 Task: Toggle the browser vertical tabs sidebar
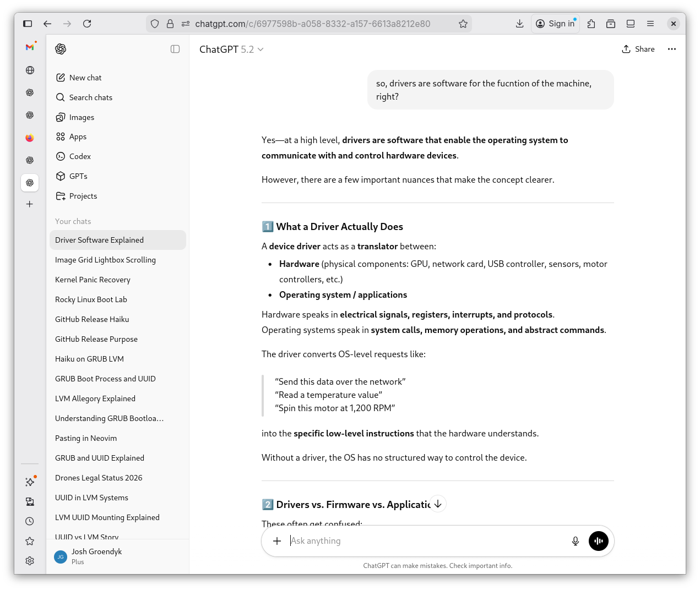[x=28, y=24]
